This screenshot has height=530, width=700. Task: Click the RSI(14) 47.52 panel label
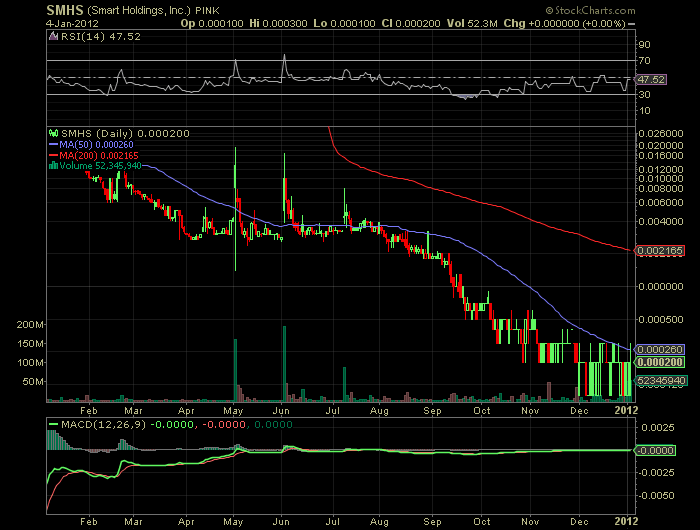tap(100, 37)
